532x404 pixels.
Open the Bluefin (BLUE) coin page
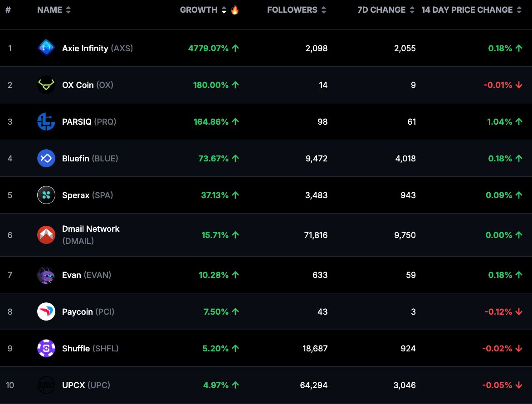[x=90, y=158]
